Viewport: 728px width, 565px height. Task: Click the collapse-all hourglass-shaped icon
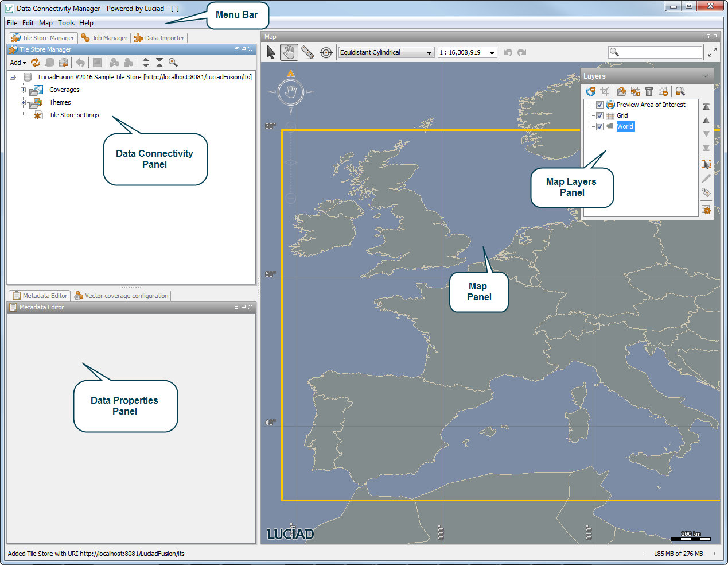(159, 63)
